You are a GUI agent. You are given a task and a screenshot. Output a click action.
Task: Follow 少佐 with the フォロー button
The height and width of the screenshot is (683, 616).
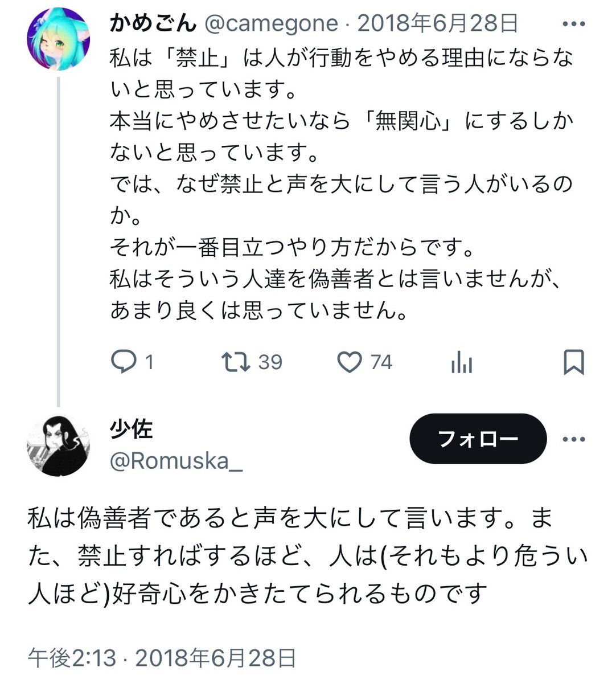point(478,439)
